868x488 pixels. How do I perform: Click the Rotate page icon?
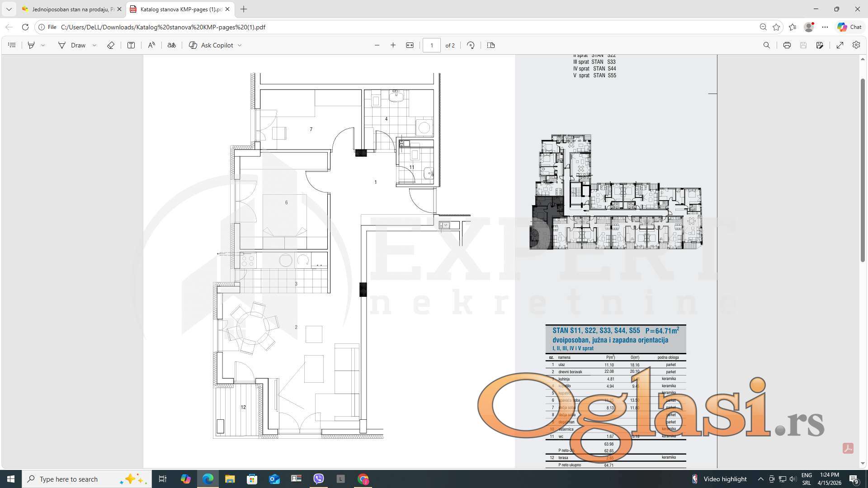coord(471,45)
